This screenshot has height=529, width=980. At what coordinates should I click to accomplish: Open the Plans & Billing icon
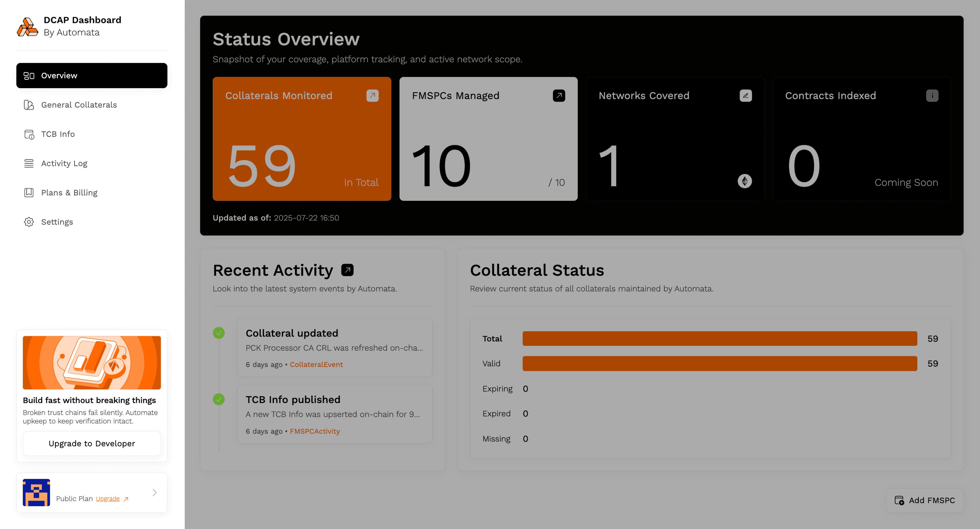coord(29,192)
